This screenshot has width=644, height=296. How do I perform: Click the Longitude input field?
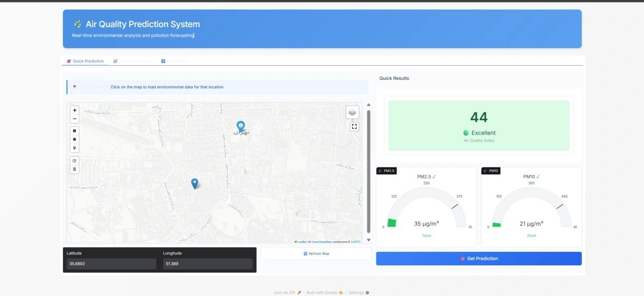(x=207, y=264)
